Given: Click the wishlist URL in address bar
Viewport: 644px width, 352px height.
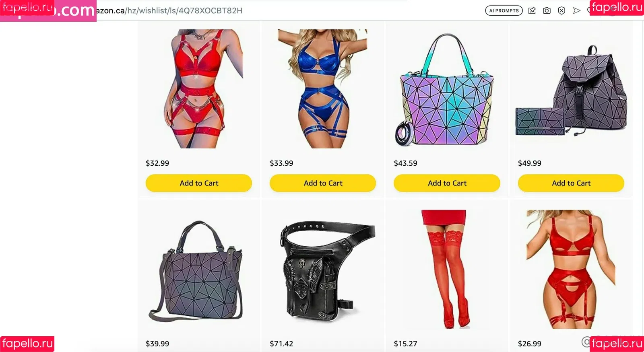Looking at the screenshot, I should (x=169, y=11).
